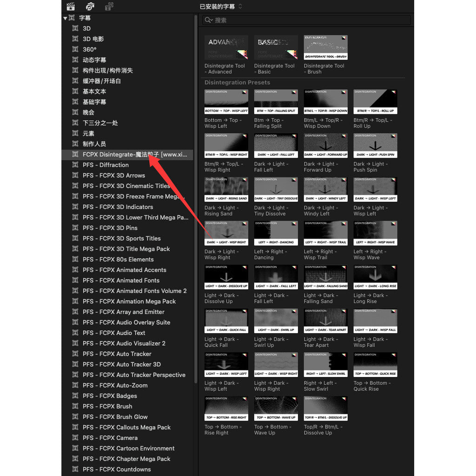Select PFS - FCPX 3D Arrows category
Image resolution: width=476 pixels, height=476 pixels.
(x=127, y=175)
